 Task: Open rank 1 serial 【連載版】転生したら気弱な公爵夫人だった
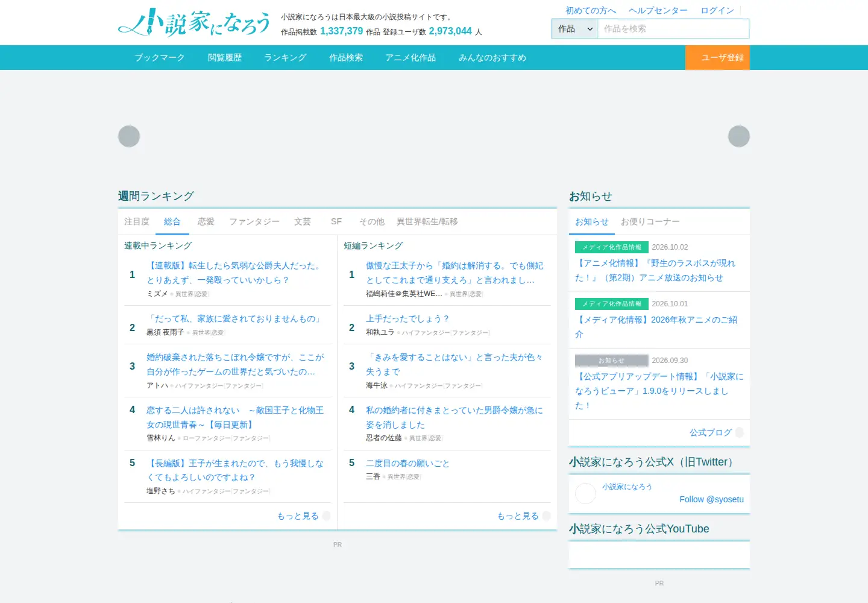pyautogui.click(x=236, y=273)
